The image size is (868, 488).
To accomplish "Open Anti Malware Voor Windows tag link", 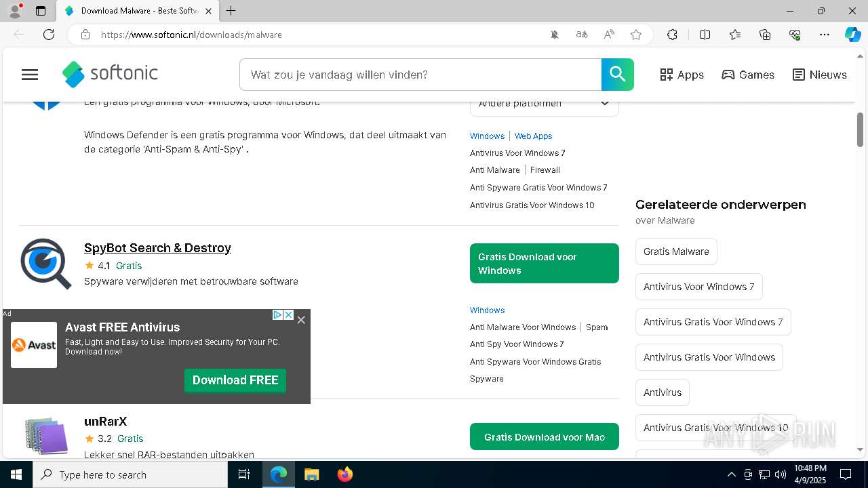I will point(523,327).
